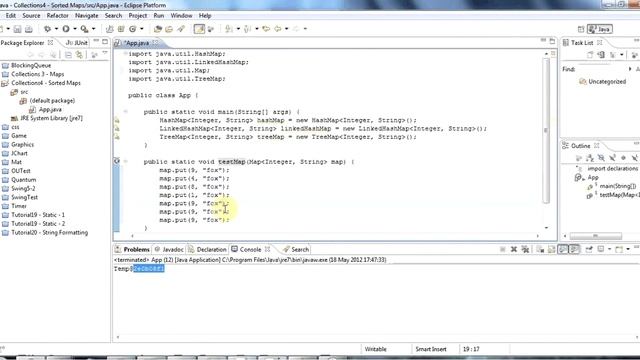Minimize the Package Explorer panel
Viewport: 640px width, 360px height.
96,41
